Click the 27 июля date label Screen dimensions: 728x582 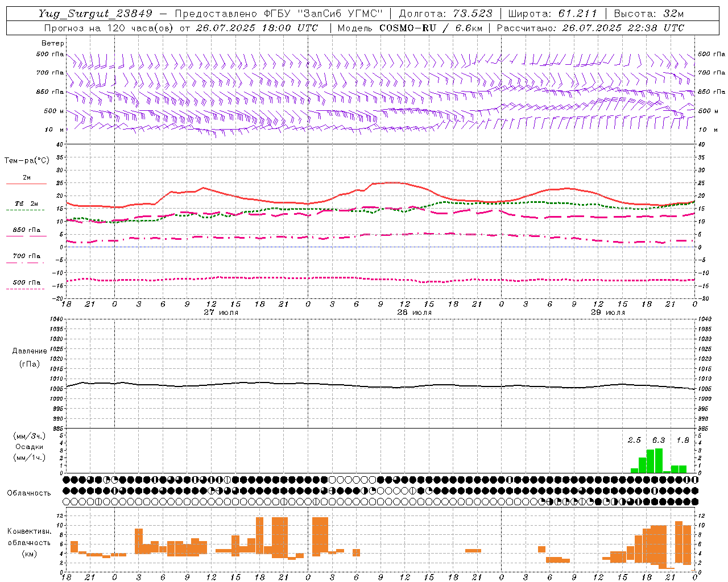(221, 313)
